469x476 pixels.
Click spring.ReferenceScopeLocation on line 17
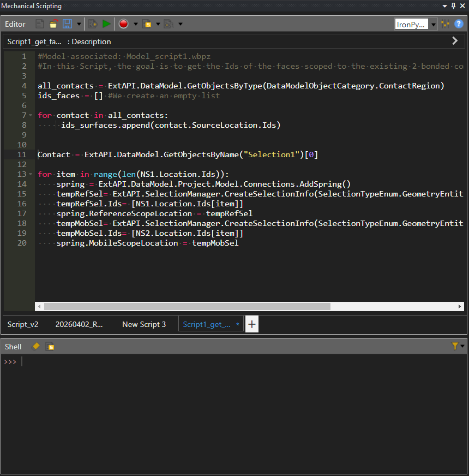click(x=124, y=214)
